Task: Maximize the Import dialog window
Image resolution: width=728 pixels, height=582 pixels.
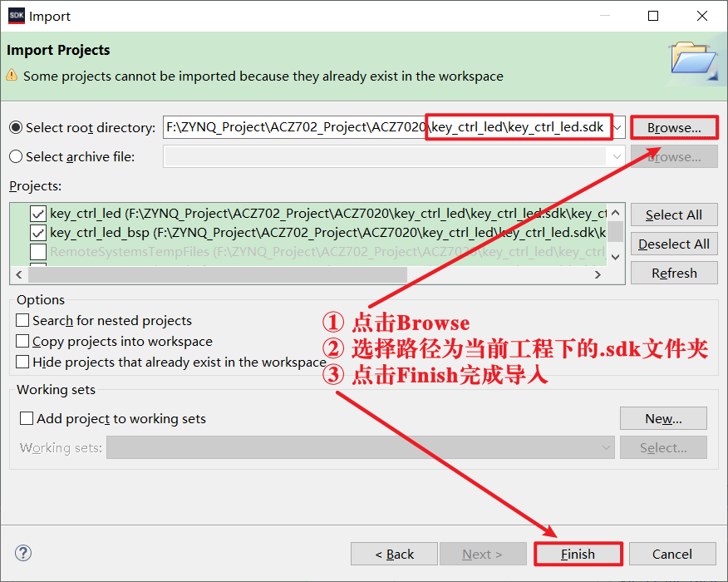Action: 653,16
